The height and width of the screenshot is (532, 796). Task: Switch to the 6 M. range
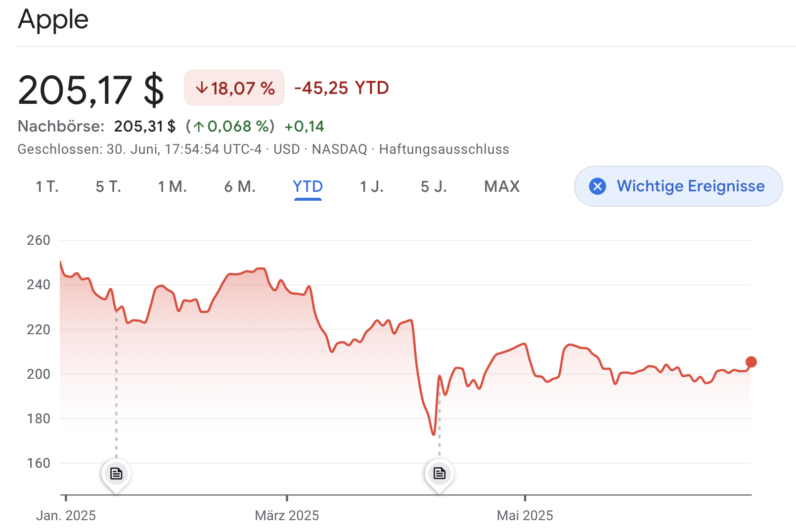240,186
